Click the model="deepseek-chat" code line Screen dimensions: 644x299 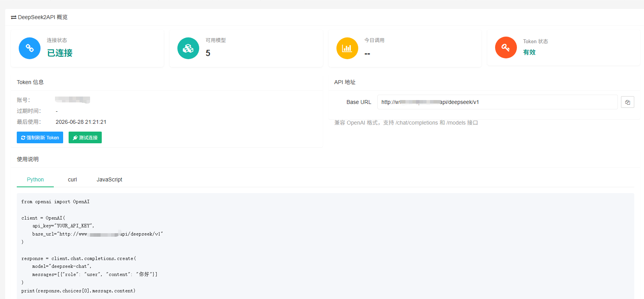62,266
